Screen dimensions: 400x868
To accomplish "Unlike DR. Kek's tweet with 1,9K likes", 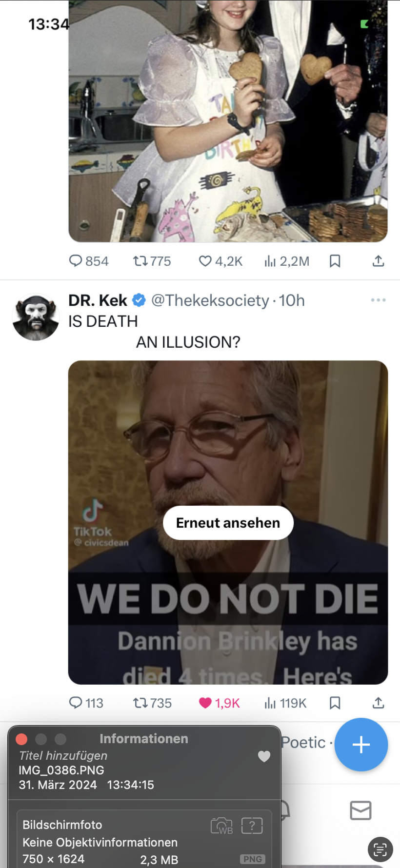I will (205, 703).
